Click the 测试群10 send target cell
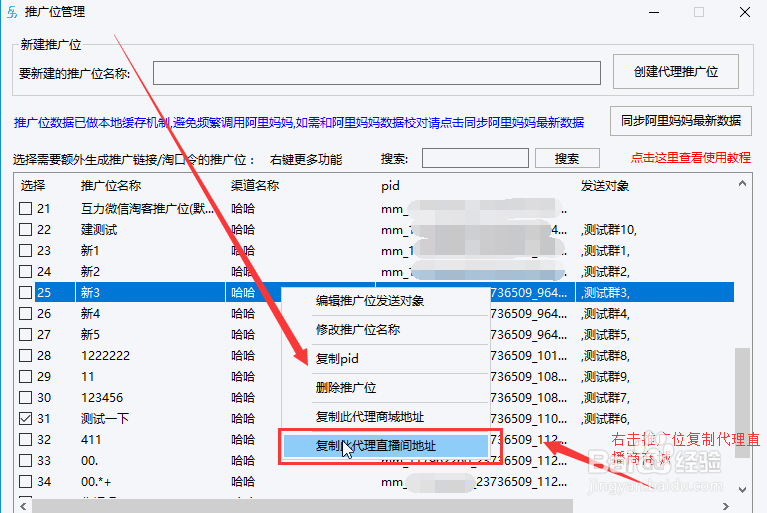Image resolution: width=767 pixels, height=513 pixels. [x=609, y=230]
